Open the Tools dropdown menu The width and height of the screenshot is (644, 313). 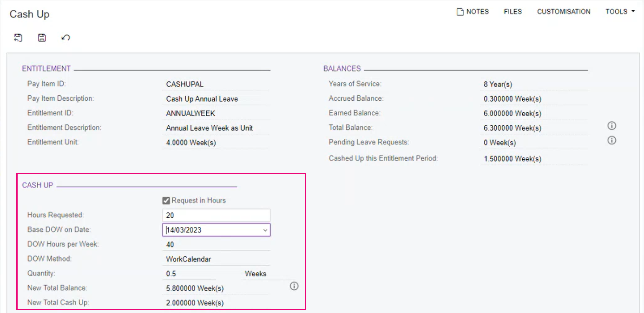620,12
